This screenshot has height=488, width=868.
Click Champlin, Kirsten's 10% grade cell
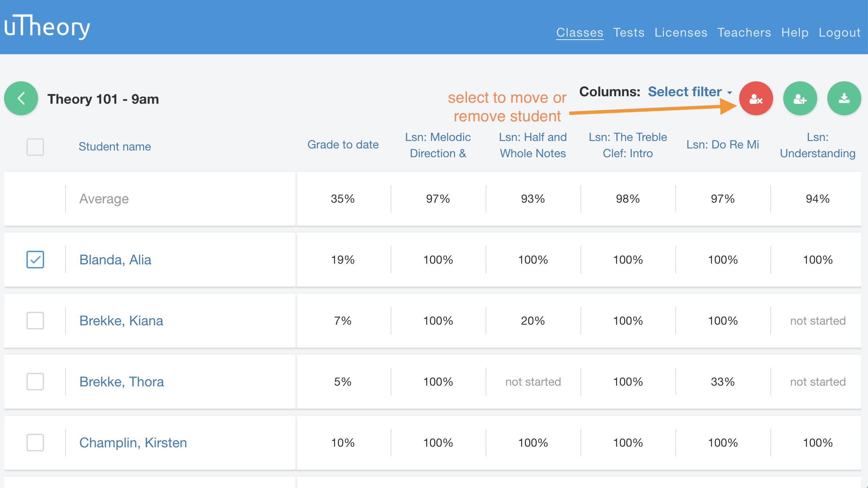point(343,443)
